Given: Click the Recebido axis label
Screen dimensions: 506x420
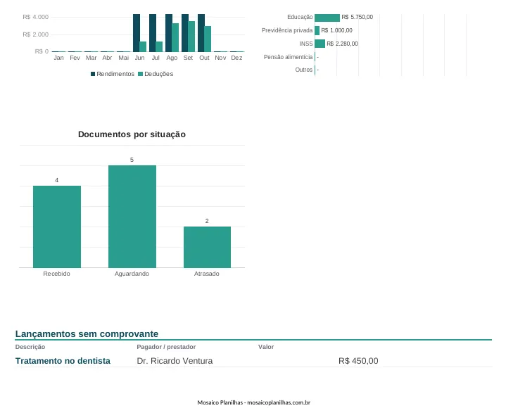Looking at the screenshot, I should pos(56,274).
